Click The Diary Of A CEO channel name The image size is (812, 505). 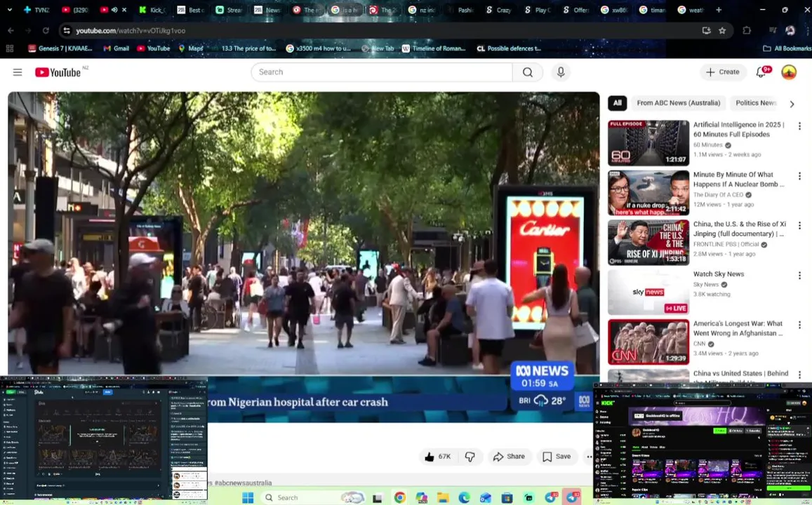click(718, 194)
